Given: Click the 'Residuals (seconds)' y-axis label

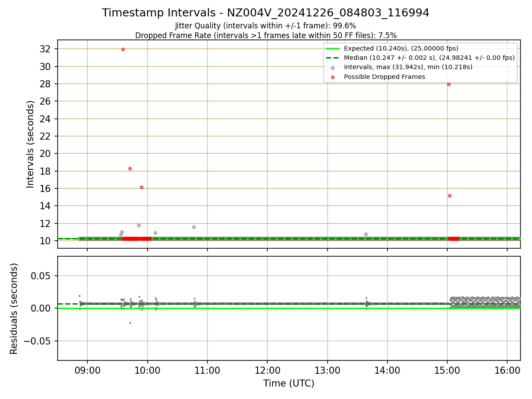Looking at the screenshot, I should pyautogui.click(x=14, y=309).
